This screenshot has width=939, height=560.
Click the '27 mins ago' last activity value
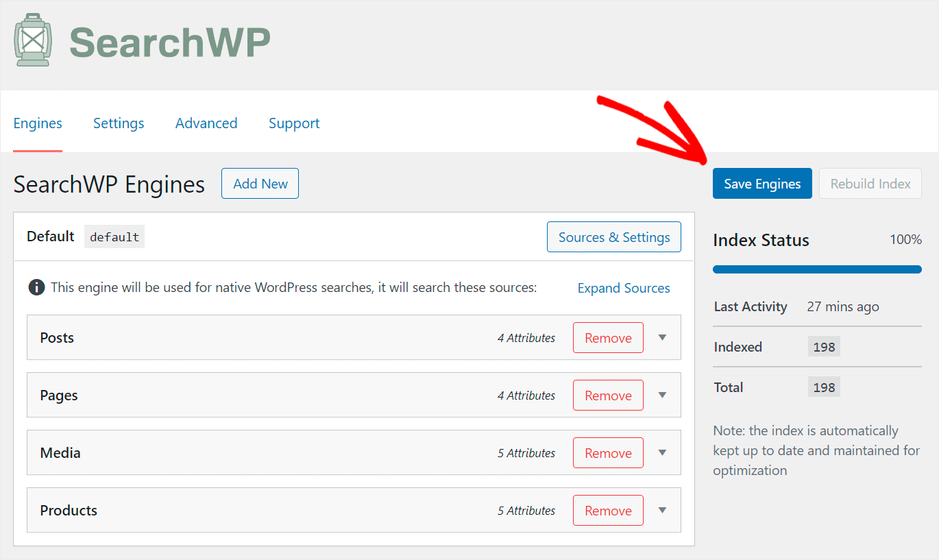pos(843,307)
